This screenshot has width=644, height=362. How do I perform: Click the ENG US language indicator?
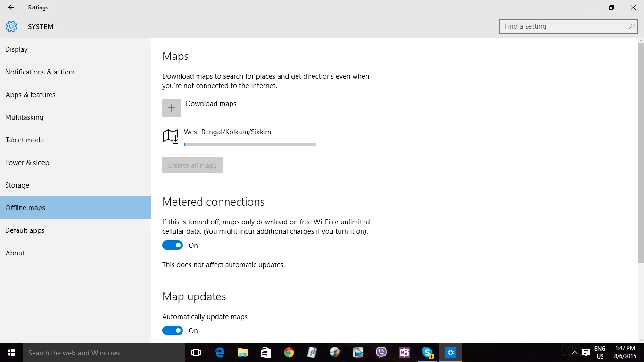point(600,353)
